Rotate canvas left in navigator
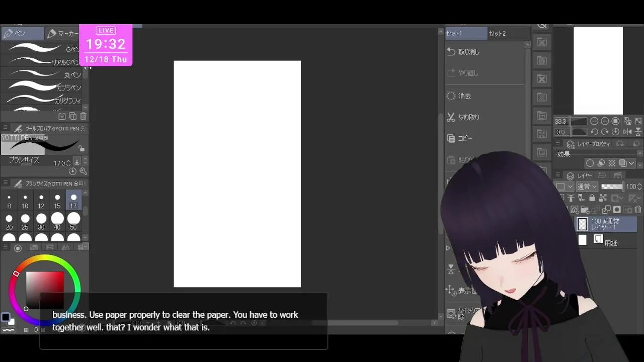The height and width of the screenshot is (362, 644). pyautogui.click(x=594, y=132)
